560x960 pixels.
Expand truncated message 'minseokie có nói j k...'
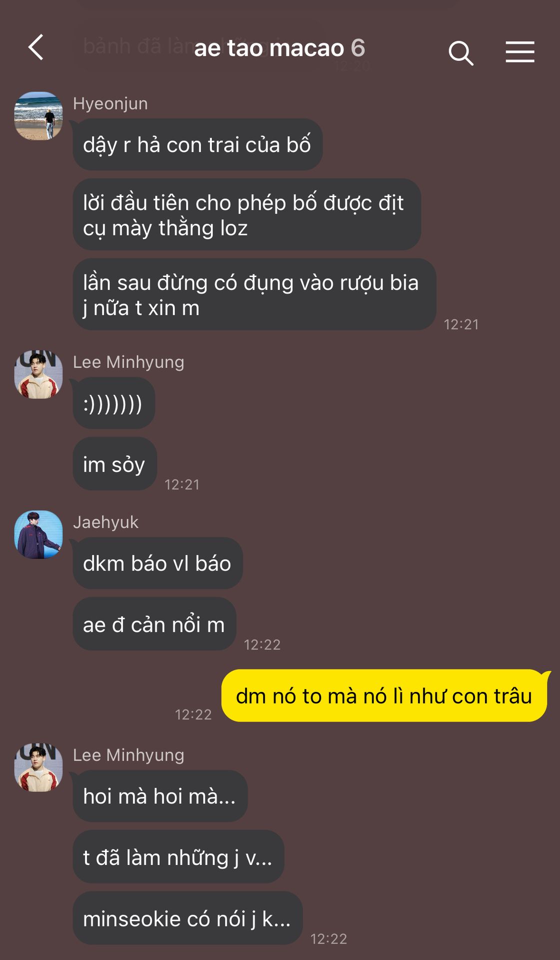click(187, 918)
